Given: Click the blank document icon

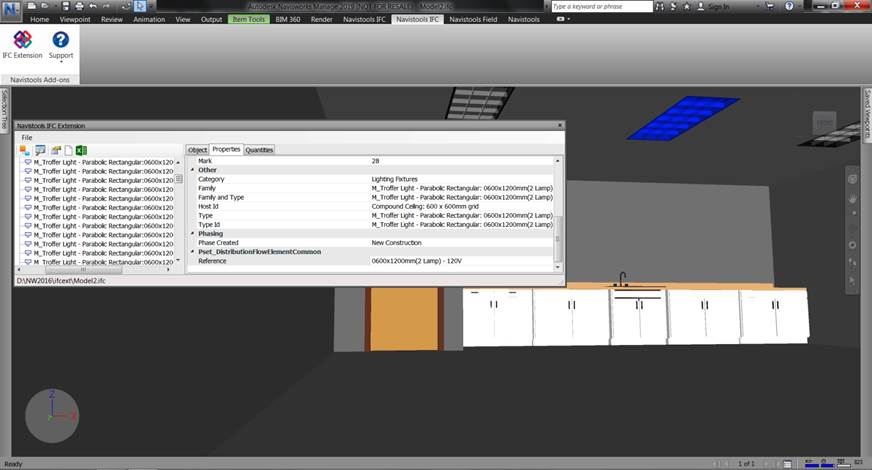Looking at the screenshot, I should click(x=68, y=150).
